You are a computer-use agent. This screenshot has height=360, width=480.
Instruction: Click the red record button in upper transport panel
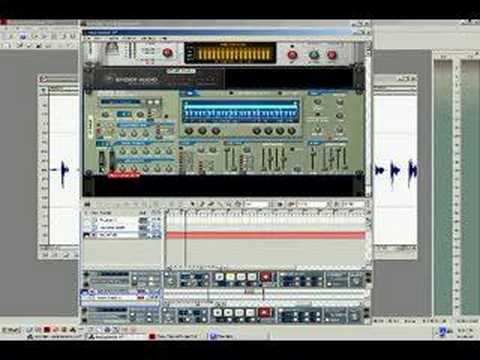coord(266,277)
